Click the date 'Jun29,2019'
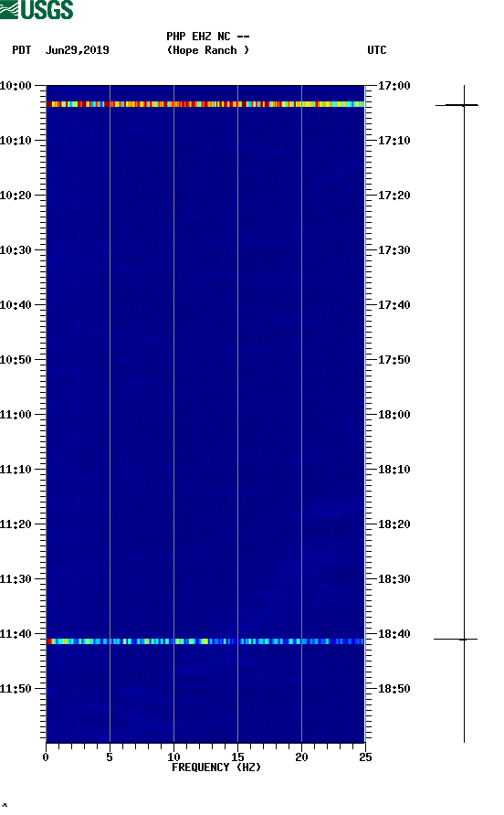Viewport: 504px width, 815px height. [78, 50]
